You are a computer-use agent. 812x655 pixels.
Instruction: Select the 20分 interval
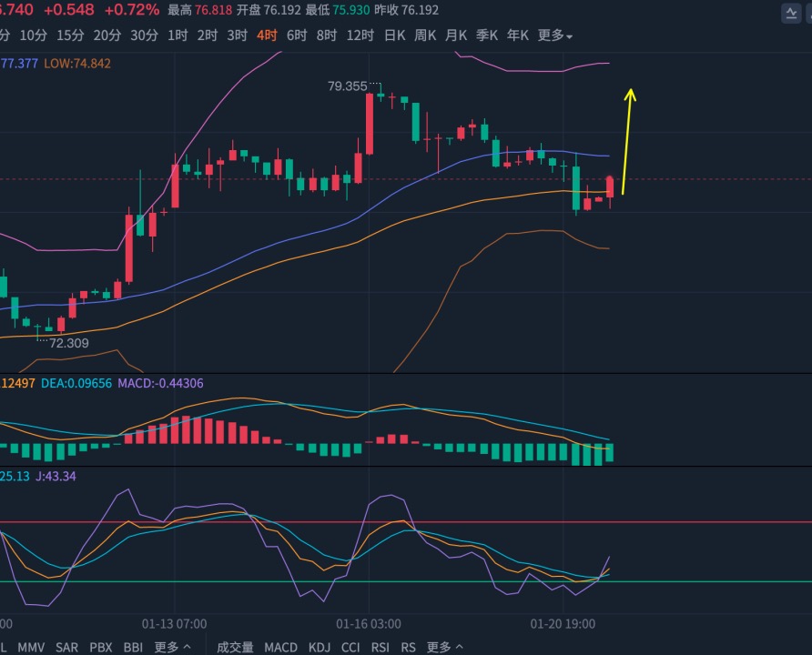coord(107,35)
